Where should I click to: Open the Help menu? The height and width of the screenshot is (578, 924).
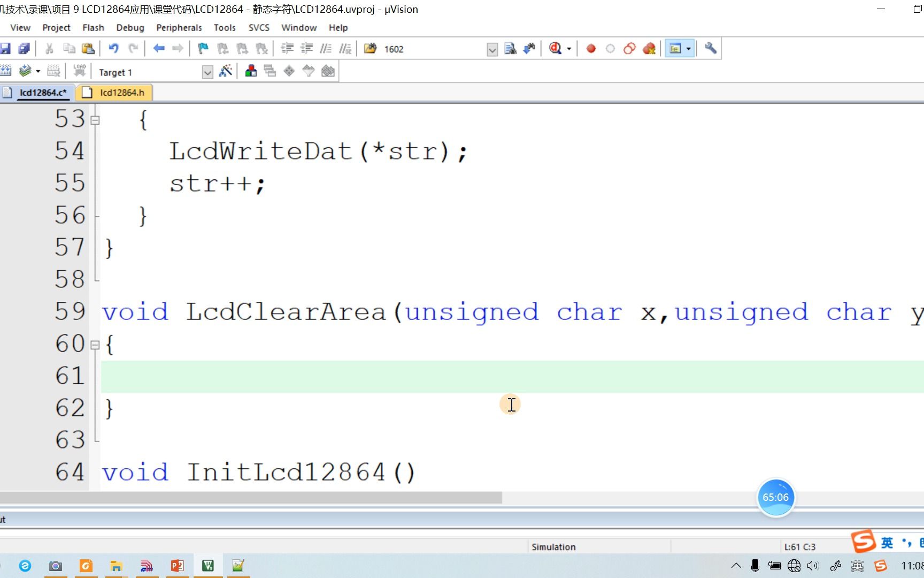(x=338, y=27)
